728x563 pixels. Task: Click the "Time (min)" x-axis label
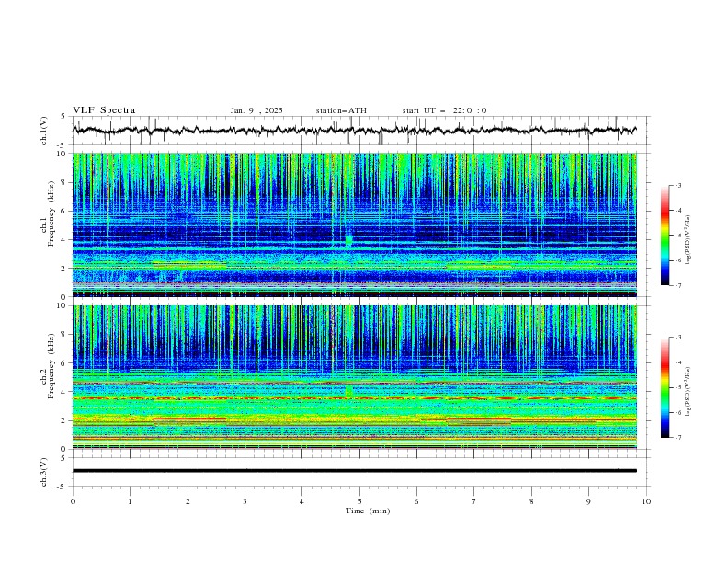pos(368,511)
